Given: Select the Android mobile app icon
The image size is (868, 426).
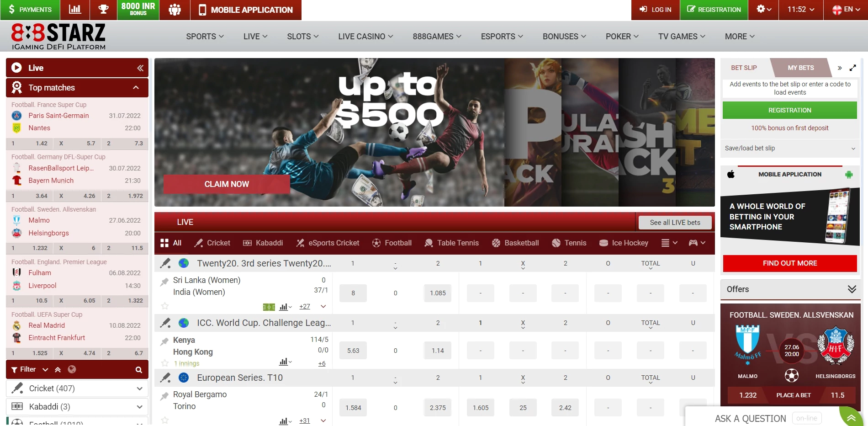Looking at the screenshot, I should tap(849, 174).
